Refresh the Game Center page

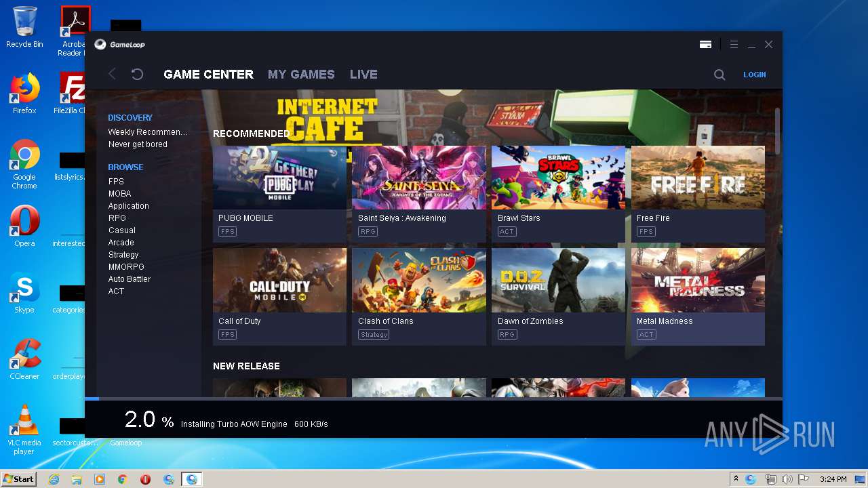pos(137,74)
